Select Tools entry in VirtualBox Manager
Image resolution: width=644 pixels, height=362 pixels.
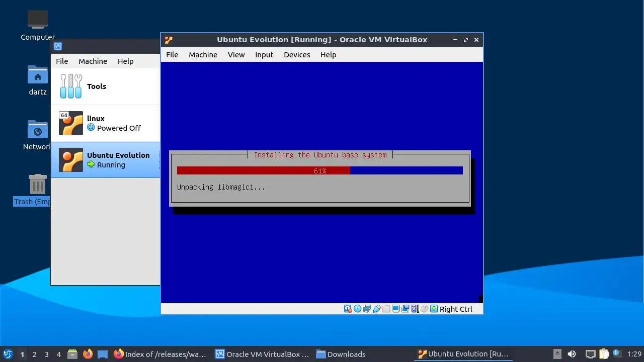(106, 86)
